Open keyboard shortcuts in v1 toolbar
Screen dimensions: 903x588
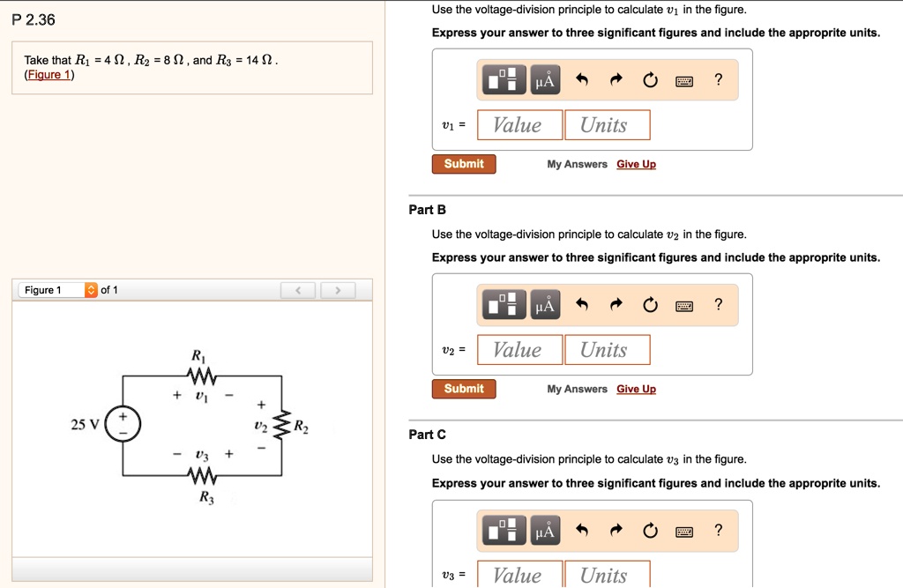[684, 81]
